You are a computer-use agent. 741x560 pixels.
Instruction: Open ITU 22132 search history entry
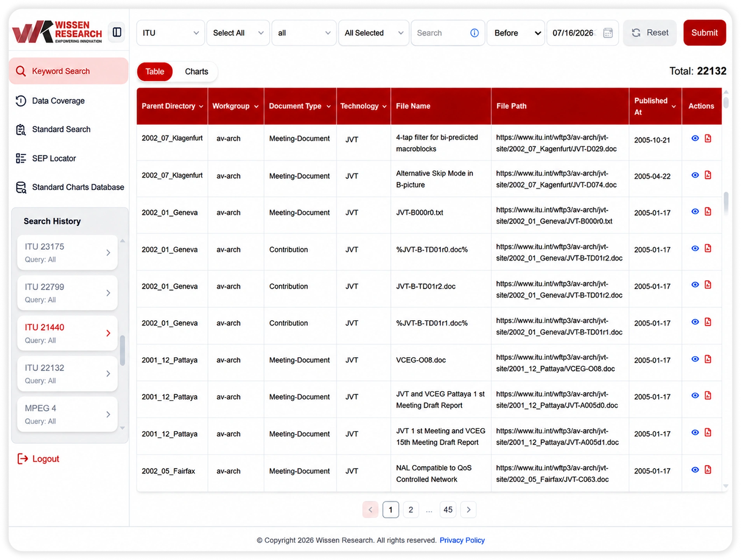[x=67, y=374]
